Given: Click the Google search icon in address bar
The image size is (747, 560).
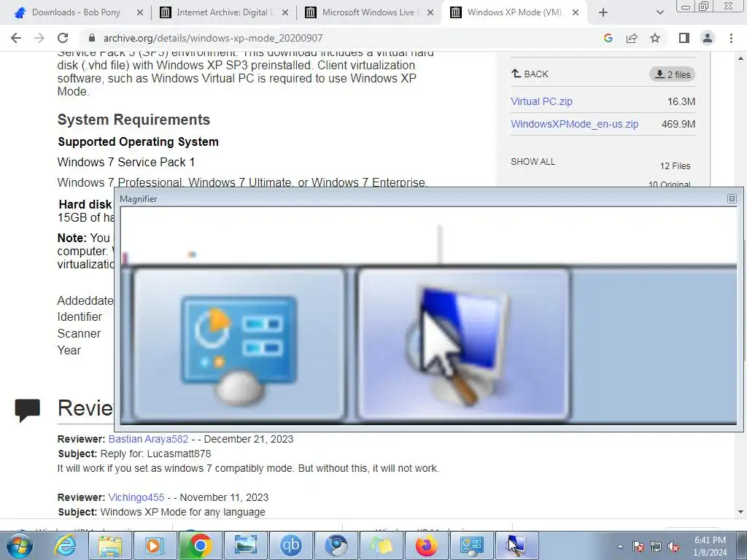Looking at the screenshot, I should click(608, 38).
